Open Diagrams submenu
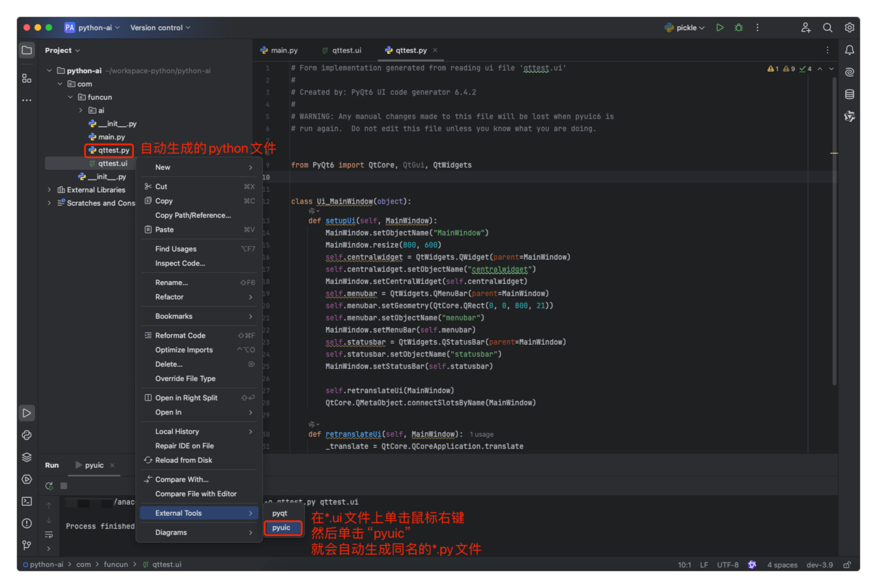 199,532
